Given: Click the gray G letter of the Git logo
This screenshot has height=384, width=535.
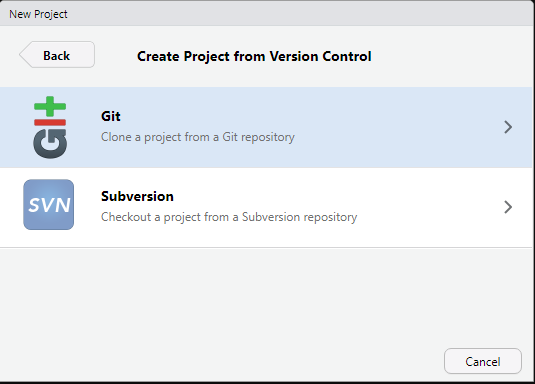Looking at the screenshot, I should (x=50, y=144).
